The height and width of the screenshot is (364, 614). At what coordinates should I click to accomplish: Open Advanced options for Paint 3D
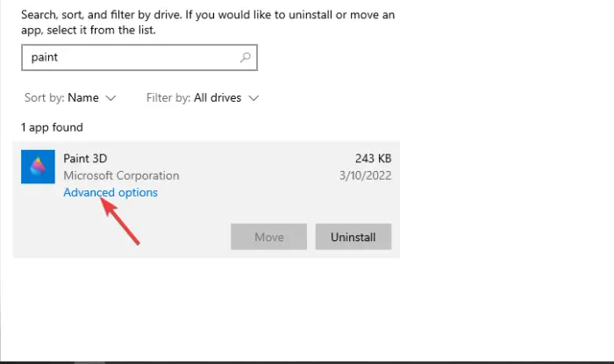[x=111, y=193]
